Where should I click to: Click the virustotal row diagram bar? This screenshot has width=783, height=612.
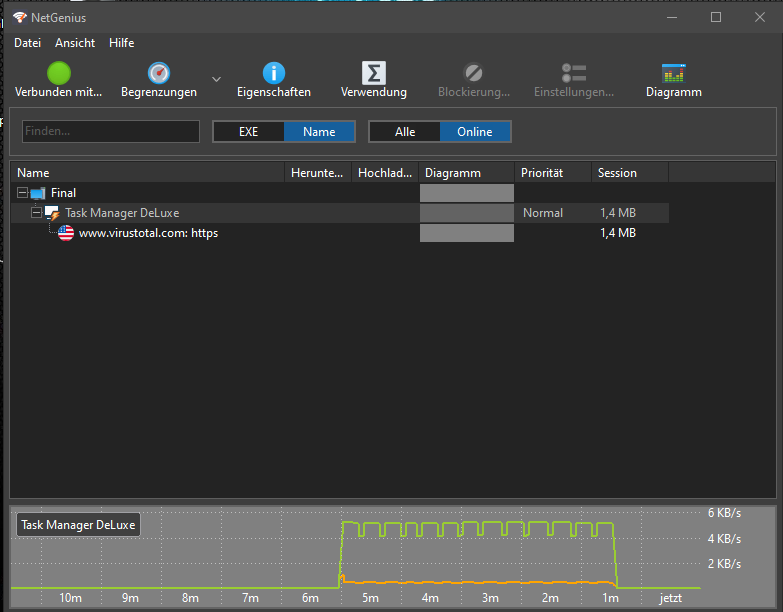pyautogui.click(x=467, y=233)
